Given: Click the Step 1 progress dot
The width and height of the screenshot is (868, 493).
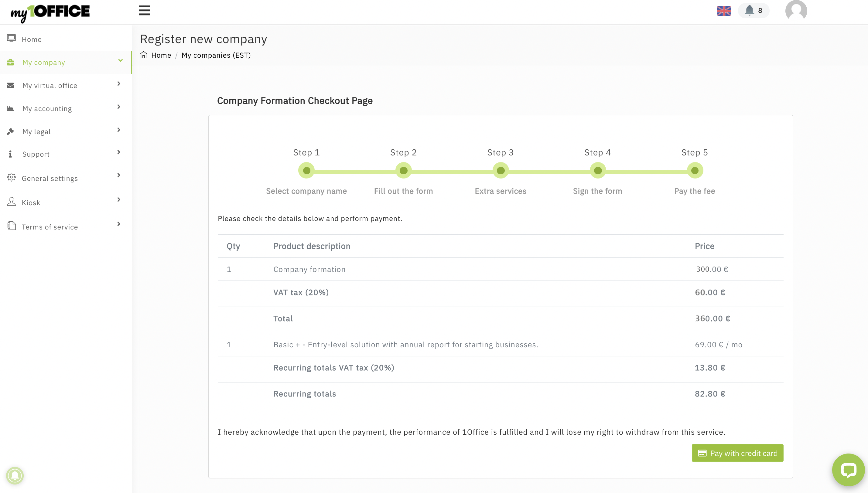Looking at the screenshot, I should pyautogui.click(x=306, y=170).
